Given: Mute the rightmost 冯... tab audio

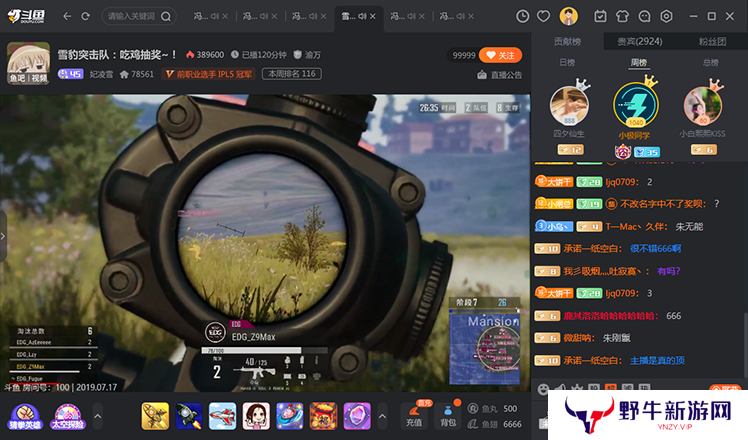Looking at the screenshot, I should point(461,16).
